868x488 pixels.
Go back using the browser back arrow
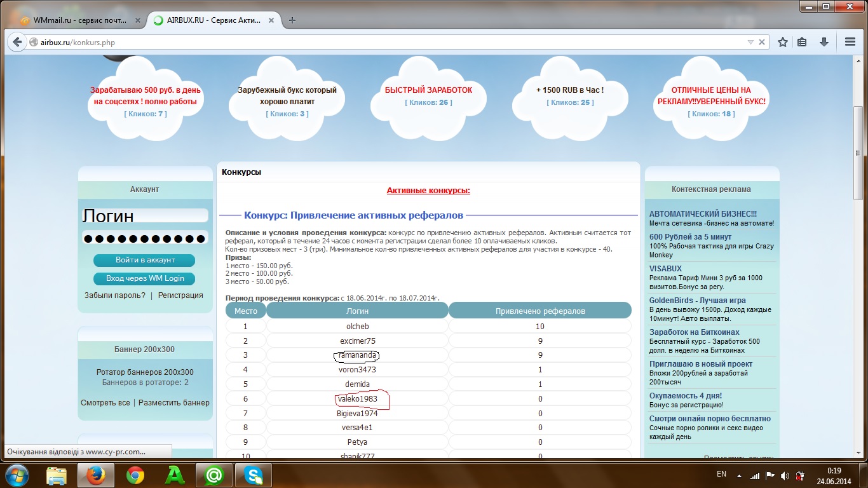point(17,43)
